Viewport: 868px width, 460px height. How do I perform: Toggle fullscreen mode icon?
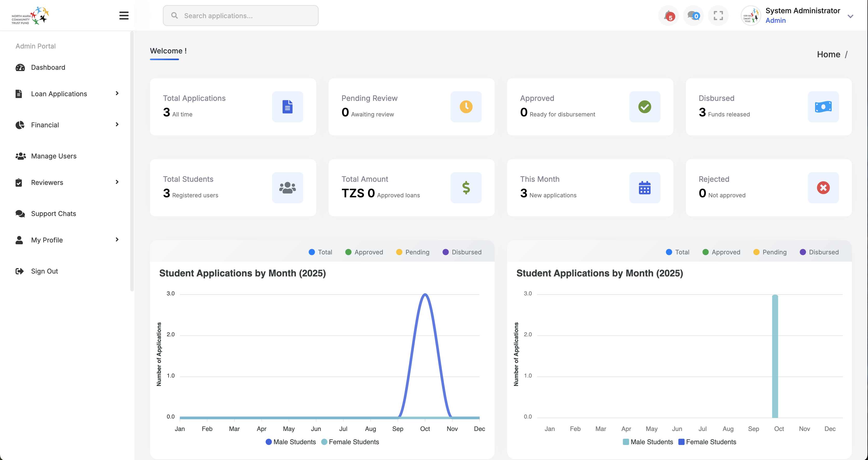click(x=718, y=16)
